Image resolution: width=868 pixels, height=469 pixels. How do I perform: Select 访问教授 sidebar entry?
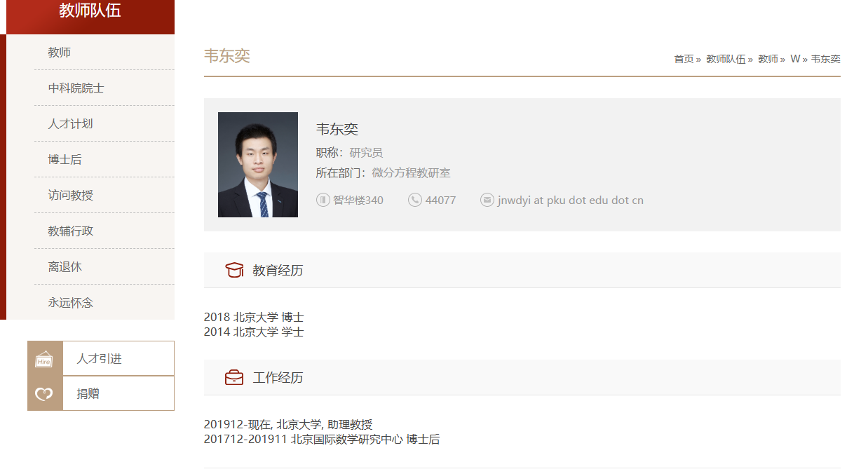[70, 196]
